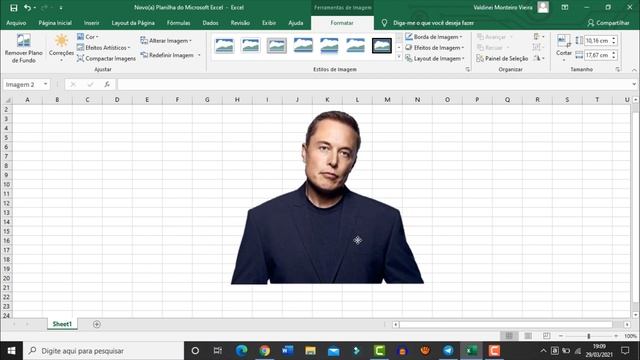Switch to the Exibir tab
Screen dimensions: 640x360
pyautogui.click(x=269, y=23)
